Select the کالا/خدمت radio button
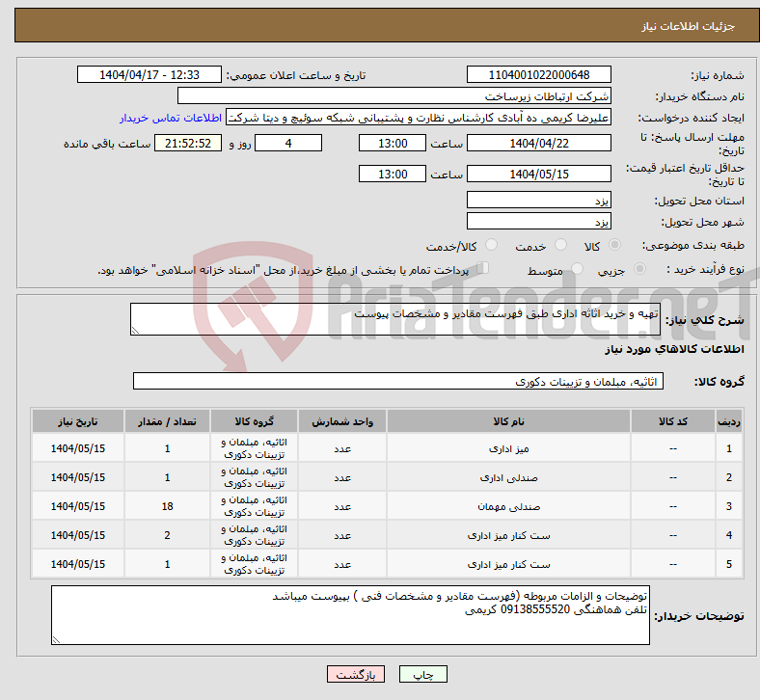This screenshot has width=760, height=700. (492, 245)
